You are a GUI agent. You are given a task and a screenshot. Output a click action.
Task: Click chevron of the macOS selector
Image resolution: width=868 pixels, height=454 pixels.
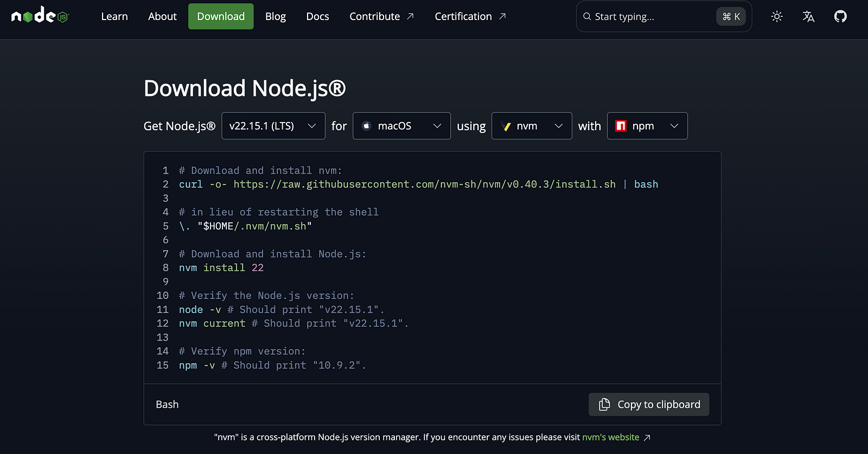pos(437,126)
